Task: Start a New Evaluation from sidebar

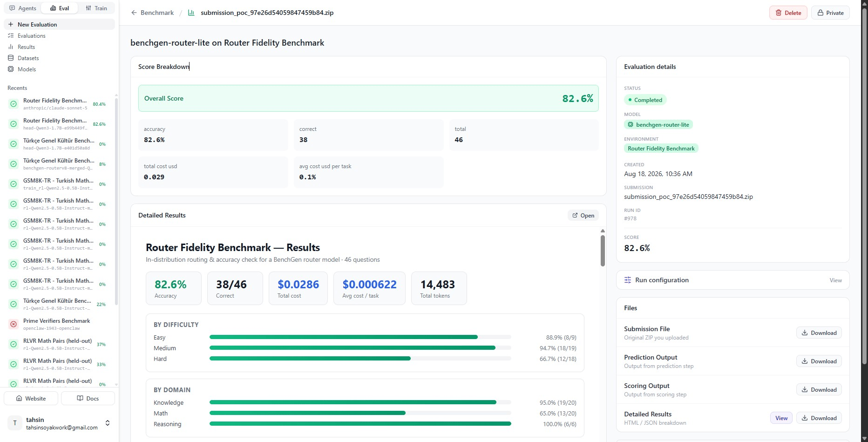Action: pyautogui.click(x=59, y=24)
